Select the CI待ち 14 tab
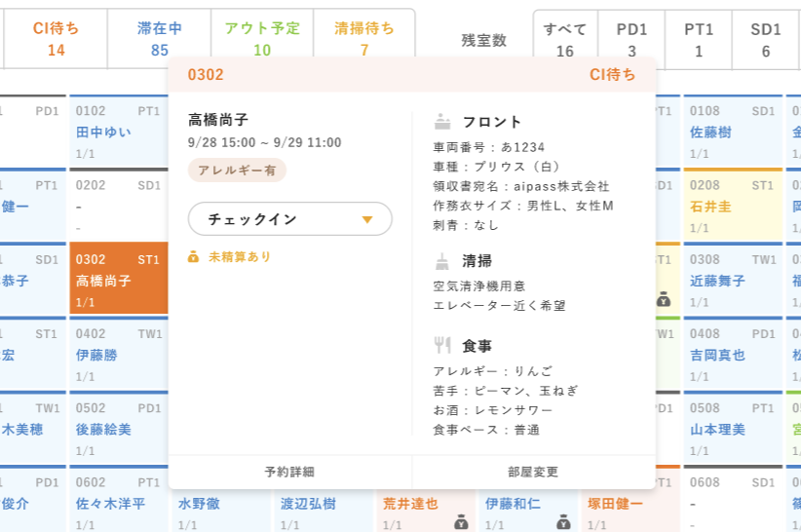 point(57,39)
